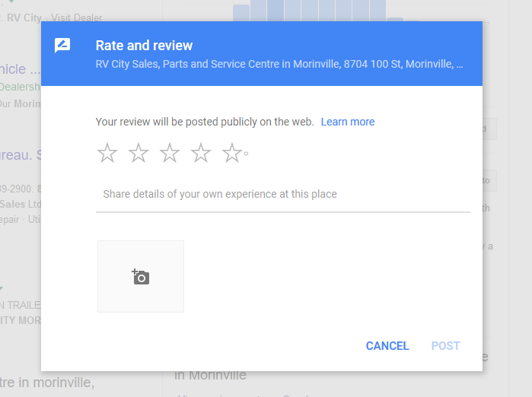Screen dimensions: 532x397
Task: Open the RV City Visit Dealer background result
Action: [x=54, y=17]
